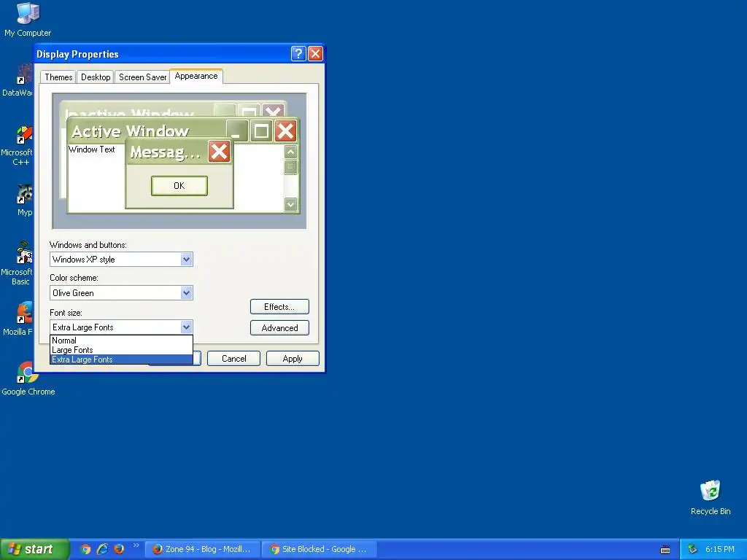
Task: Click the preview scrollbar down arrow
Action: pos(290,205)
